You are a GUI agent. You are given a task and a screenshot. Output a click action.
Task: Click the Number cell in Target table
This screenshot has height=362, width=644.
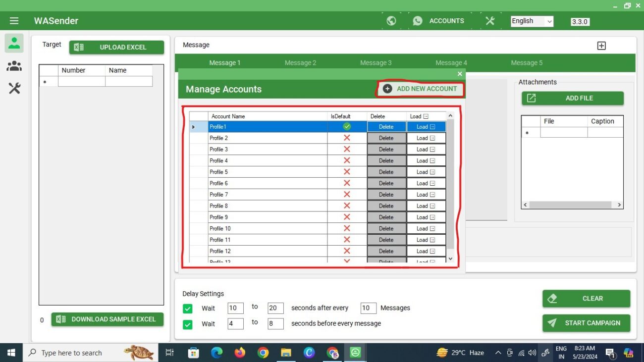pos(82,82)
